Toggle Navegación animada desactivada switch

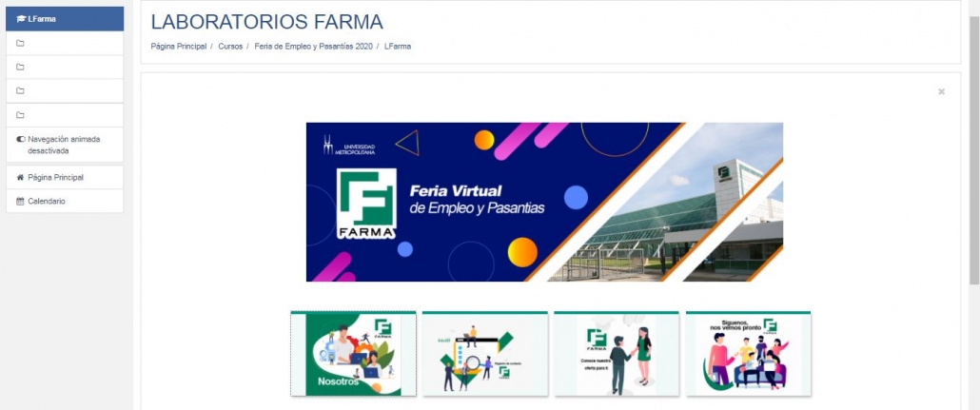(x=21, y=140)
